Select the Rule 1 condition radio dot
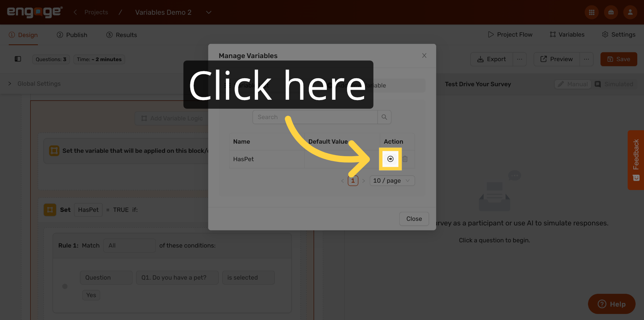644x320 pixels. (65, 286)
